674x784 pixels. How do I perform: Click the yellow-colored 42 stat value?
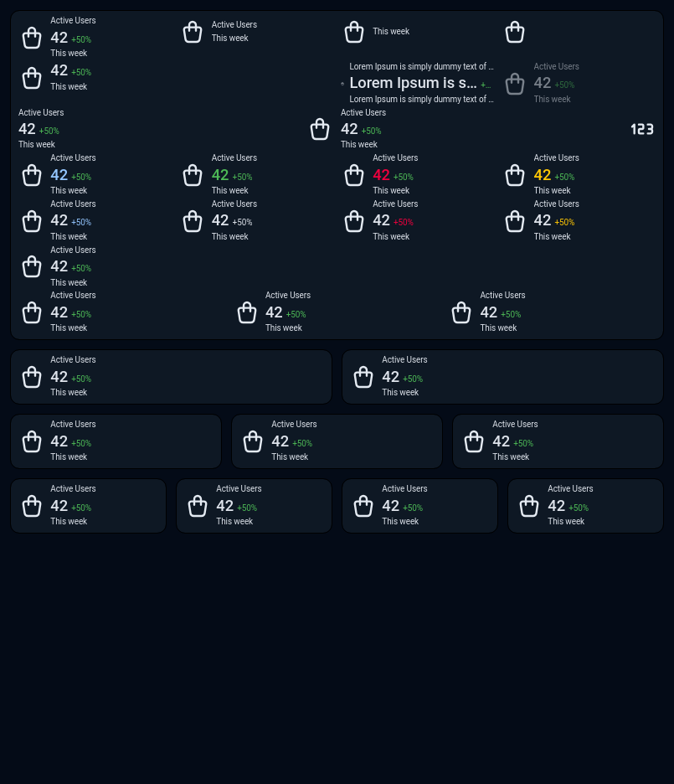(543, 175)
